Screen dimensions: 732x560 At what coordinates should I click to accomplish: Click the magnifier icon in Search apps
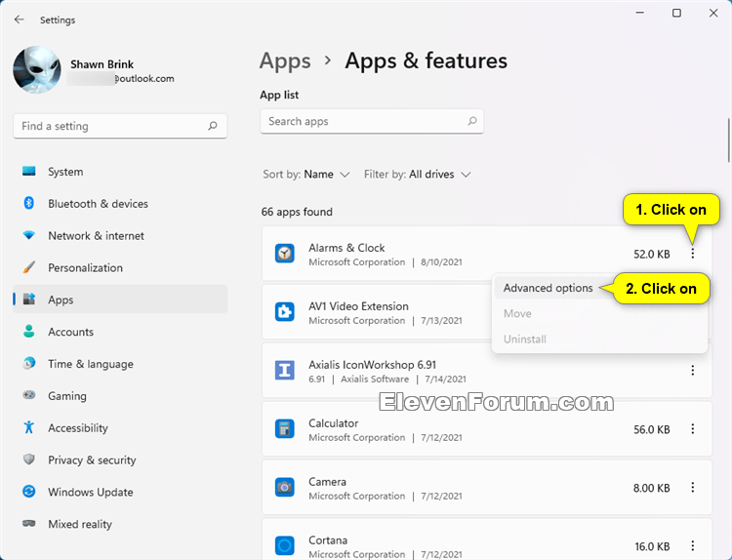pos(472,121)
